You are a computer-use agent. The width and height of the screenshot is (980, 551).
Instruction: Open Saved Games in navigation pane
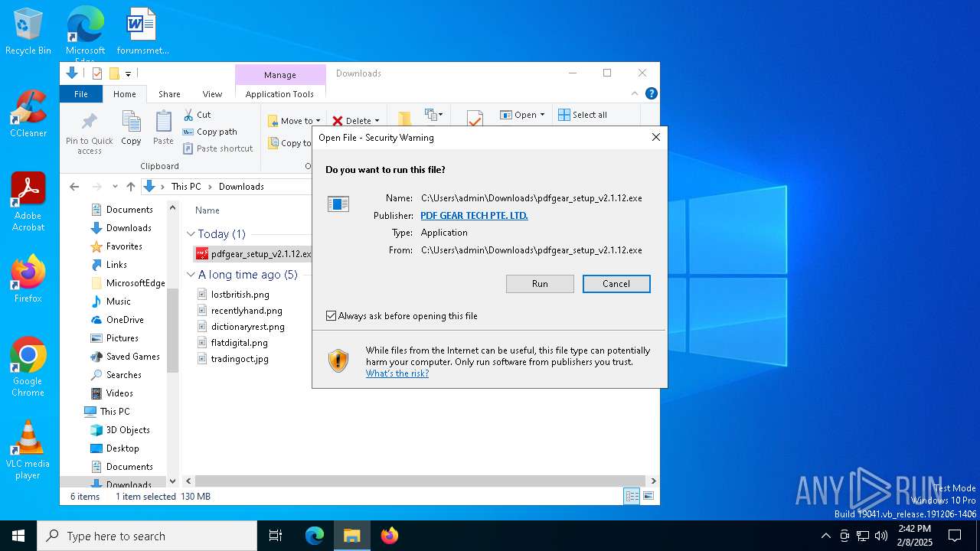tap(126, 357)
